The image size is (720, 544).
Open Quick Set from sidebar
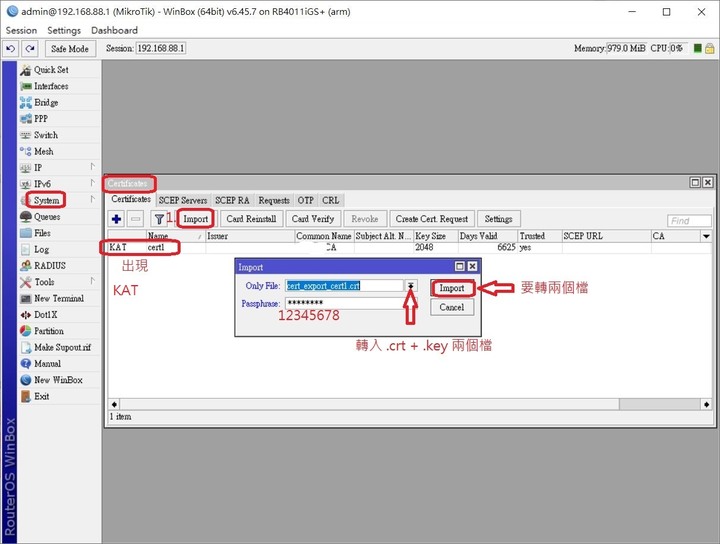(x=51, y=70)
